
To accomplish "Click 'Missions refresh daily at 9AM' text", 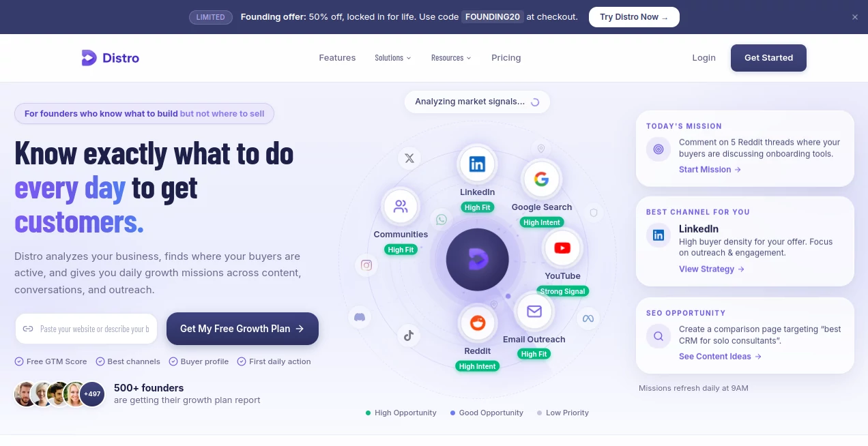I will (693, 388).
